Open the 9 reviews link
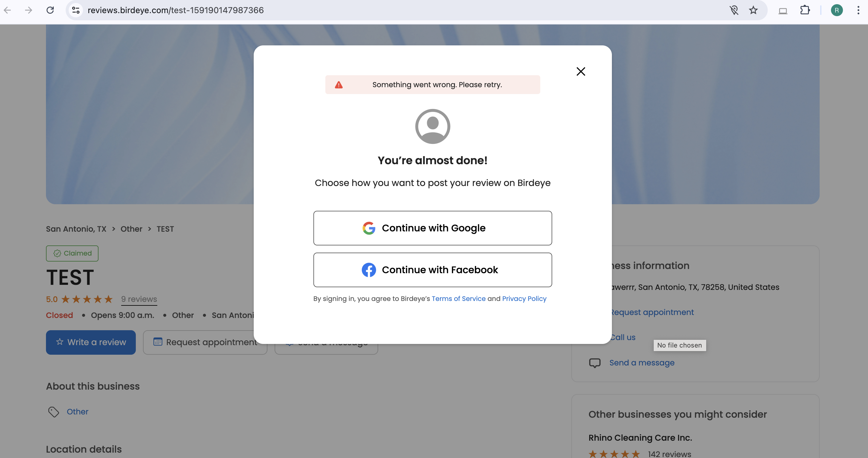Screen dimensions: 868x458 tap(139, 299)
